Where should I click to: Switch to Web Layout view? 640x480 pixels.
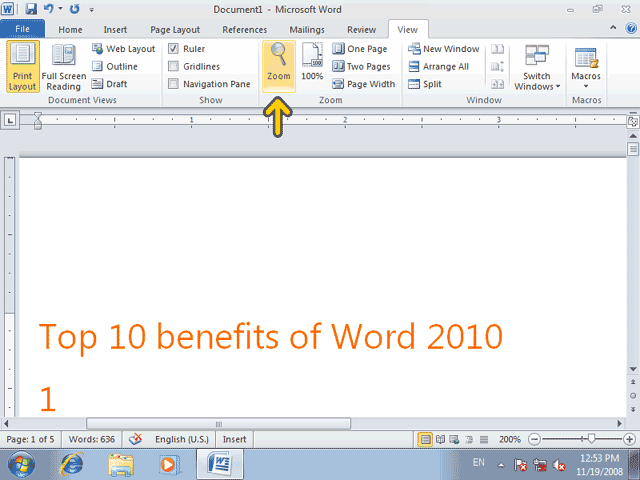pyautogui.click(x=124, y=49)
